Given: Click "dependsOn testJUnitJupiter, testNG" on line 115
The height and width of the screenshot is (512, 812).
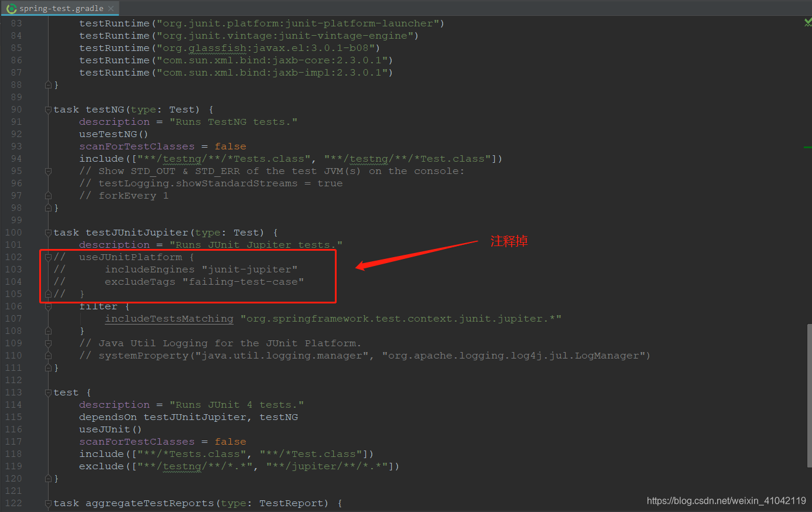Looking at the screenshot, I should [x=189, y=417].
